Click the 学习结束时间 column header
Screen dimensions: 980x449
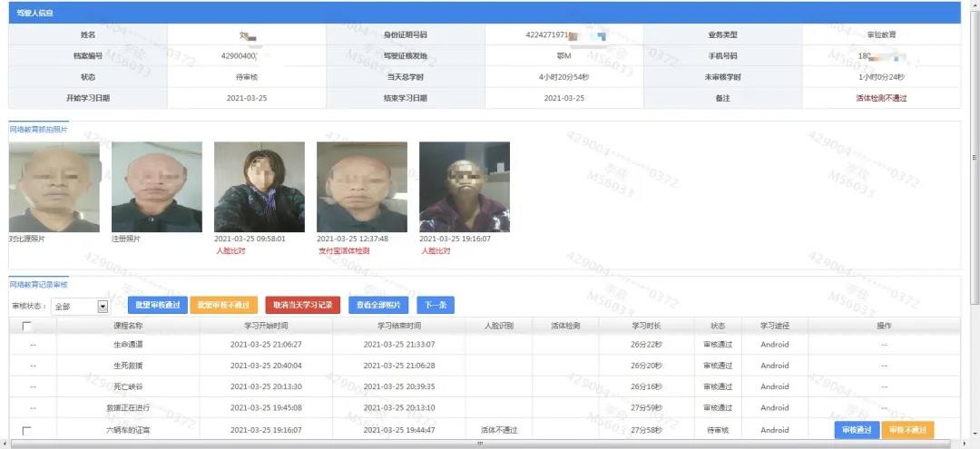[x=398, y=326]
